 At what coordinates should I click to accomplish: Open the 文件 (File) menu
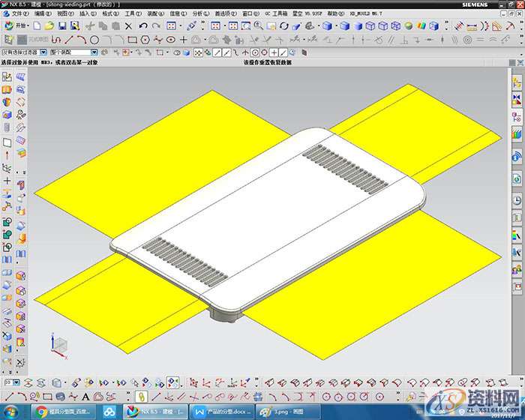click(x=20, y=13)
